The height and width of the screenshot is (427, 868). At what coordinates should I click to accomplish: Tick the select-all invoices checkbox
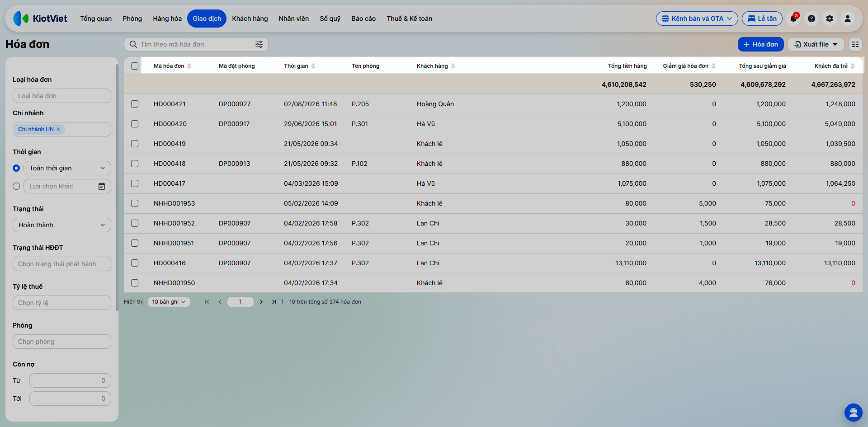point(135,66)
